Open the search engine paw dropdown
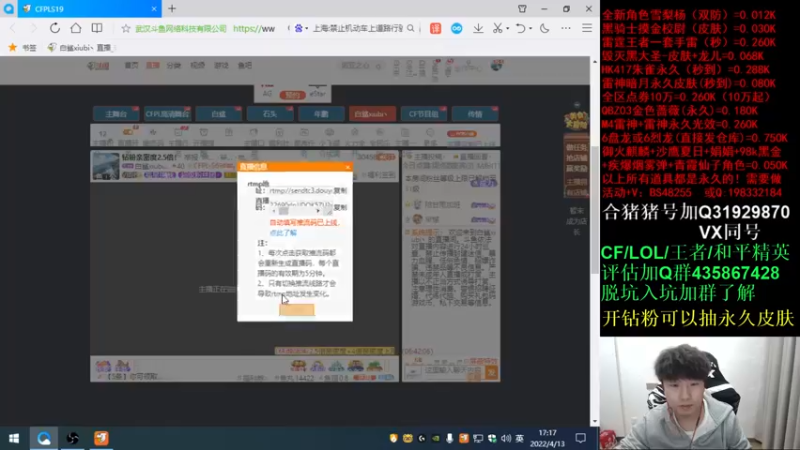This screenshot has height=450, width=800. (x=301, y=29)
